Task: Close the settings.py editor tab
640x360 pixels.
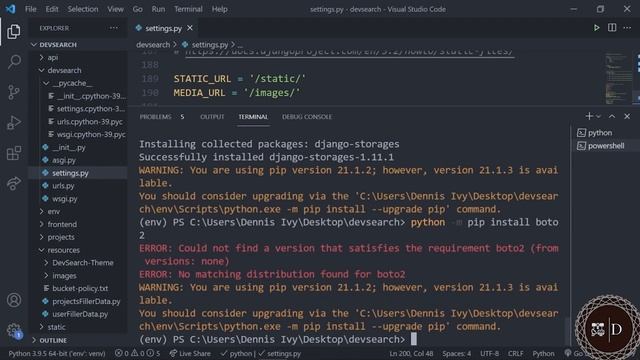Action: point(190,28)
